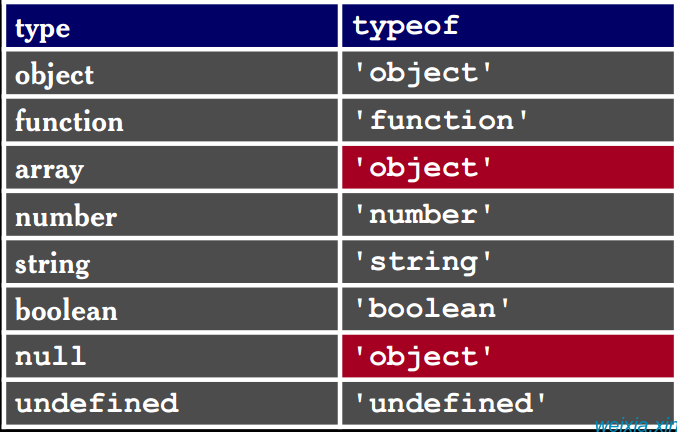Click the 'number' typeof result cell
This screenshot has height=432, width=677.
[508, 214]
